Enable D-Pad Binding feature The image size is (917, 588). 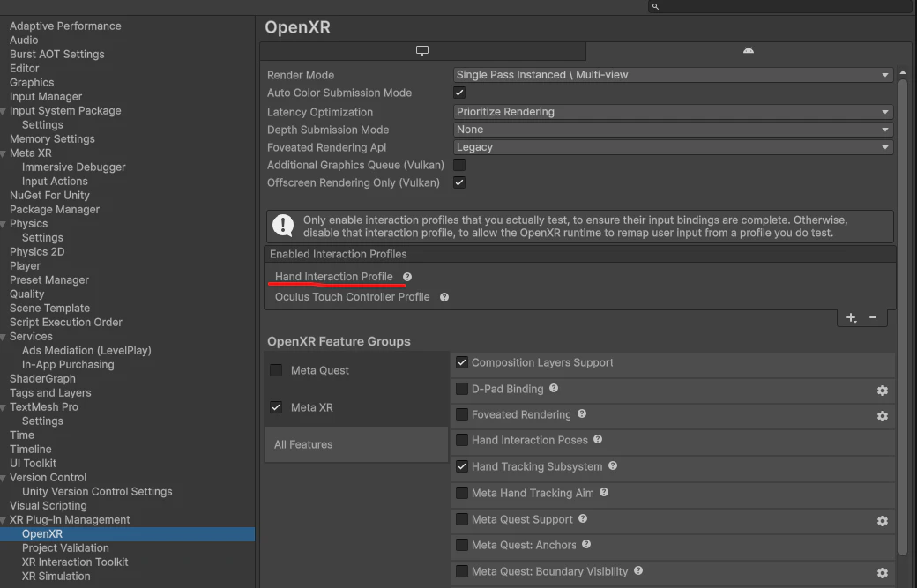coord(462,389)
